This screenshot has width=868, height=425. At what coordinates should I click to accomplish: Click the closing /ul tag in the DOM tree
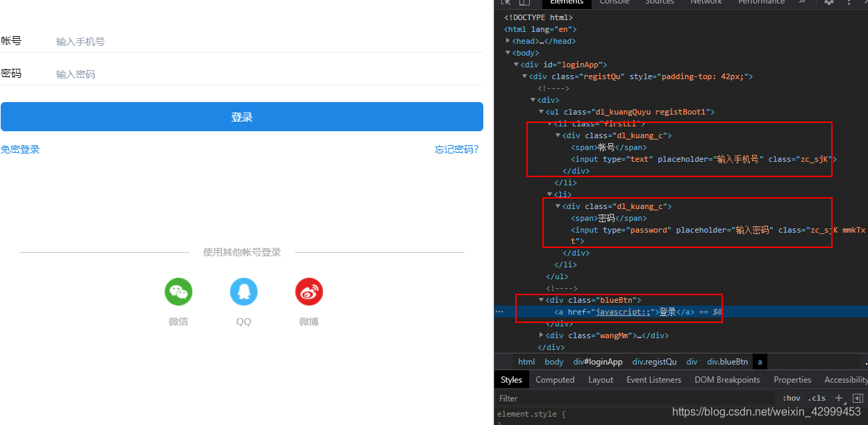click(x=557, y=276)
